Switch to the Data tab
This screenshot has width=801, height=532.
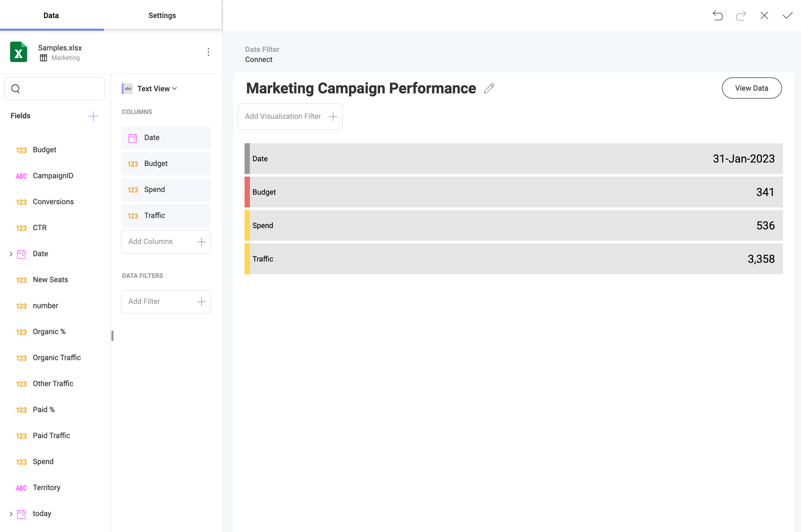pos(51,15)
